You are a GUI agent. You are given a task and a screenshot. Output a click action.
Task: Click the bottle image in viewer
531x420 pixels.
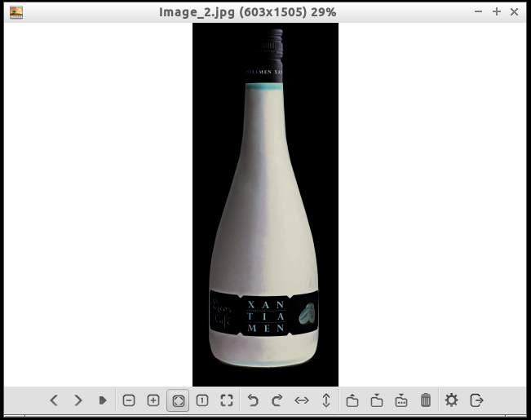tap(265, 204)
